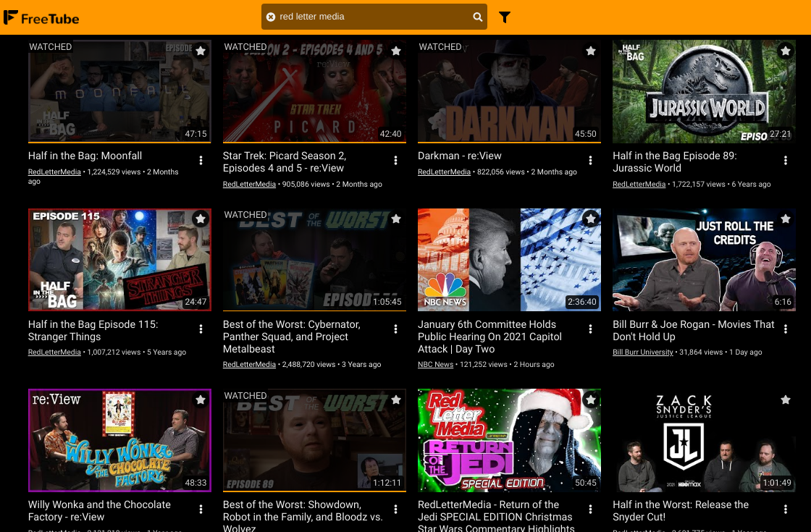
Task: Open three-dot menu for Return of the Jedi video
Action: [591, 510]
